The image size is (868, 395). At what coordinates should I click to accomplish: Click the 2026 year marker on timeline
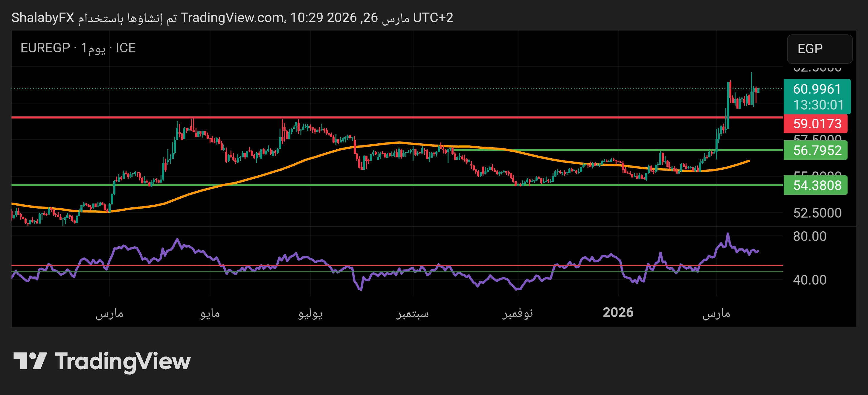(618, 313)
